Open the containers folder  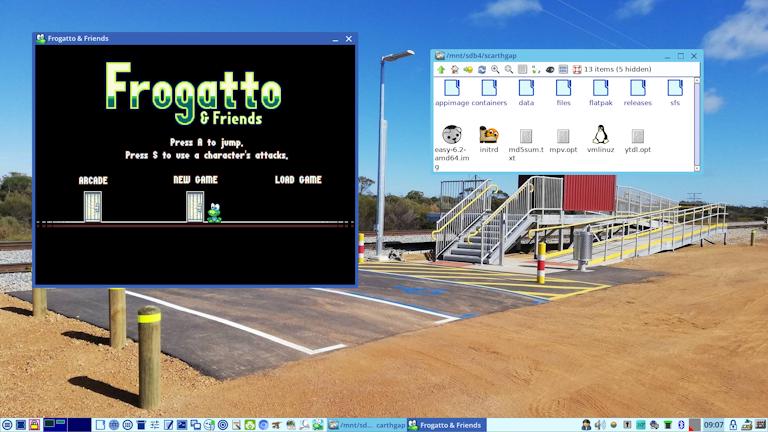click(x=489, y=93)
